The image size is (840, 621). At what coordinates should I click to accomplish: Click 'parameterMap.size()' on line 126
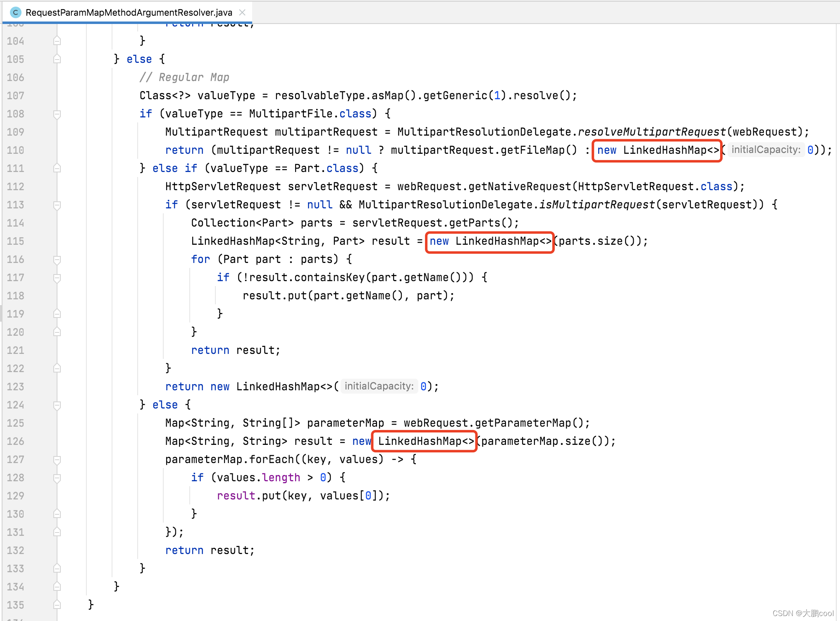(542, 441)
